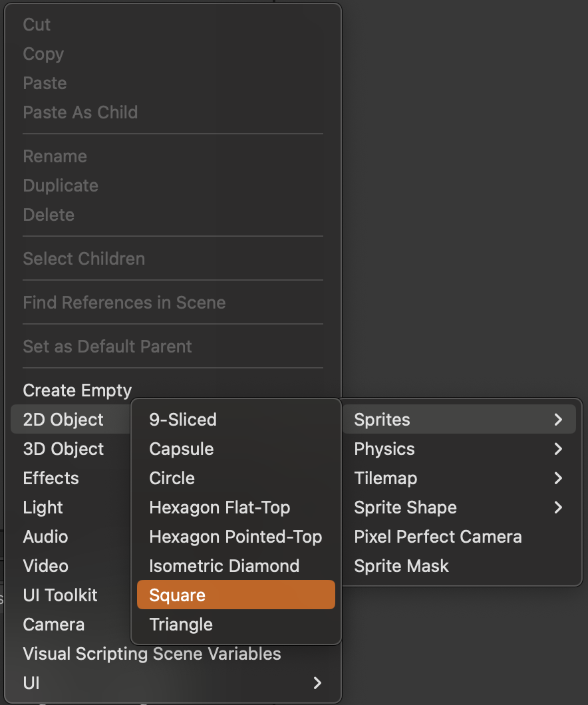This screenshot has width=588, height=705.
Task: Select Hexagon Pointed-Top sprite
Action: click(235, 537)
